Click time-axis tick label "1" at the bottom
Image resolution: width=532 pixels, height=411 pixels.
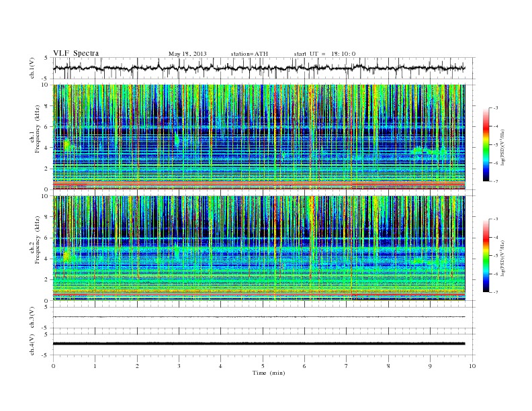point(95,366)
